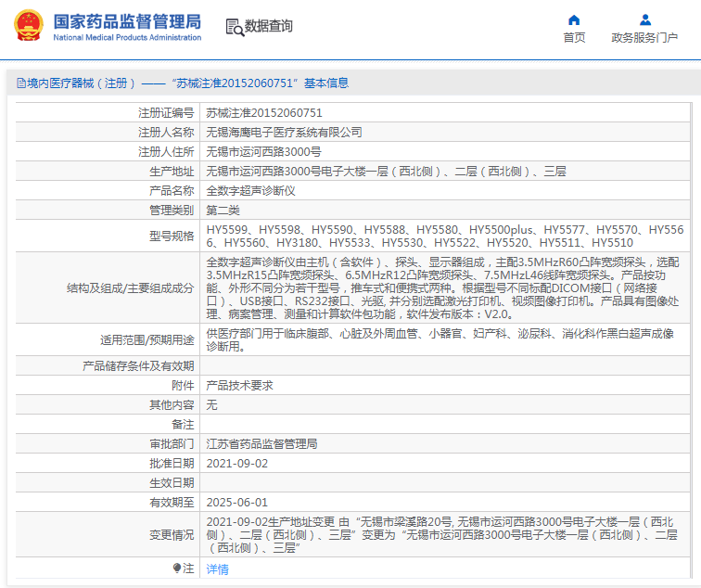This screenshot has height=588, width=701.
Task: Click the 变更情况 change description text
Action: (441, 534)
